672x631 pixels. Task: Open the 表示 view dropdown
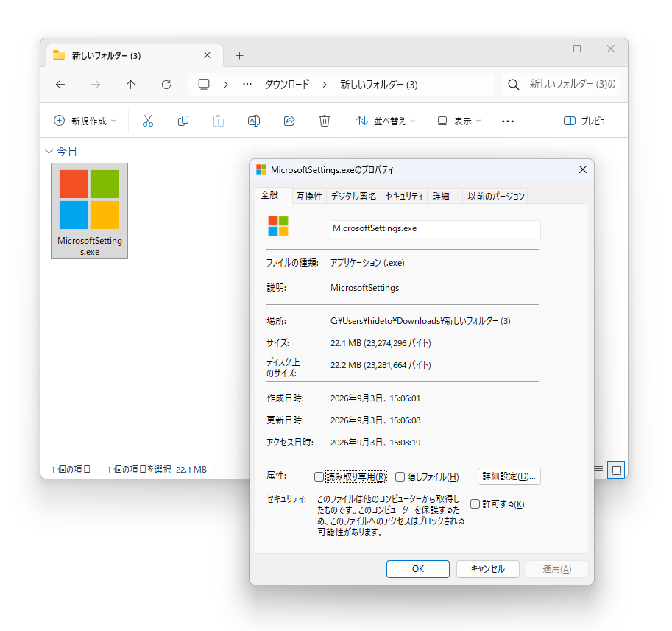pos(459,121)
